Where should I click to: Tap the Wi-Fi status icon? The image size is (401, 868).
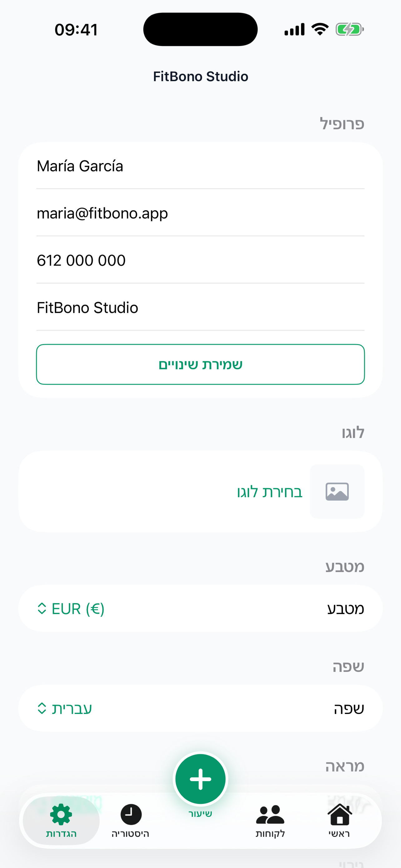320,29
